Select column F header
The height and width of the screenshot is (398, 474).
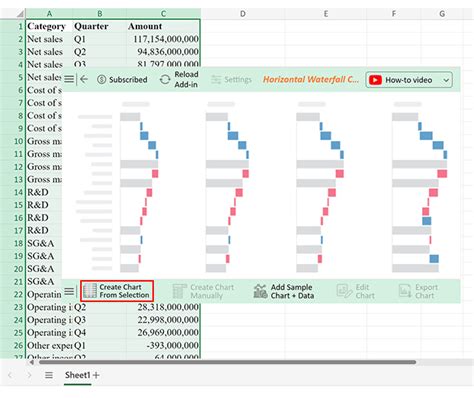[x=394, y=14]
